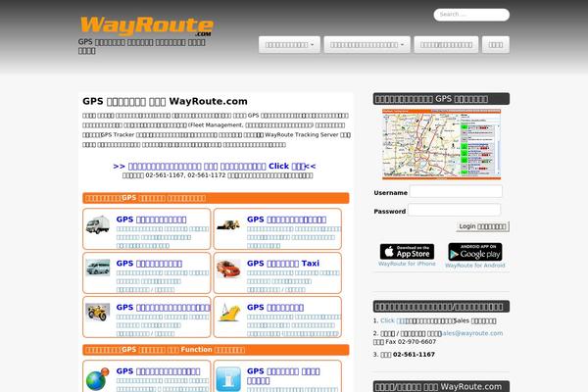Click the red taxi car icon

tap(228, 269)
